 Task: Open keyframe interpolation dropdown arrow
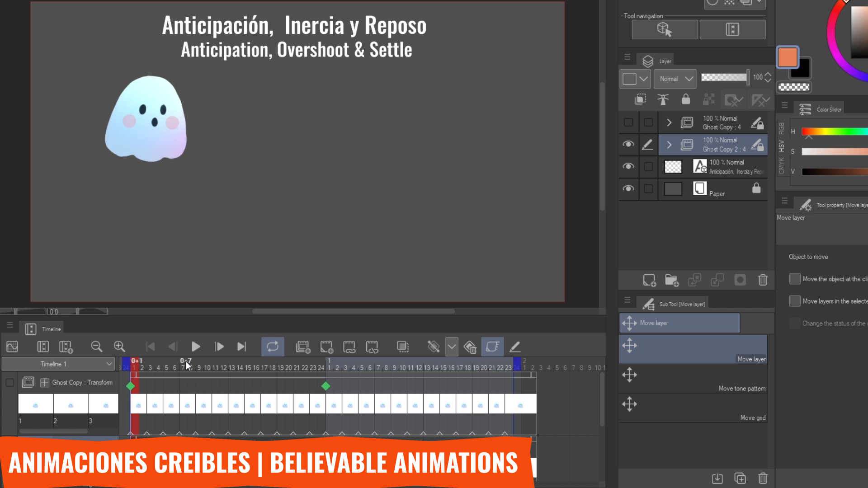point(452,347)
